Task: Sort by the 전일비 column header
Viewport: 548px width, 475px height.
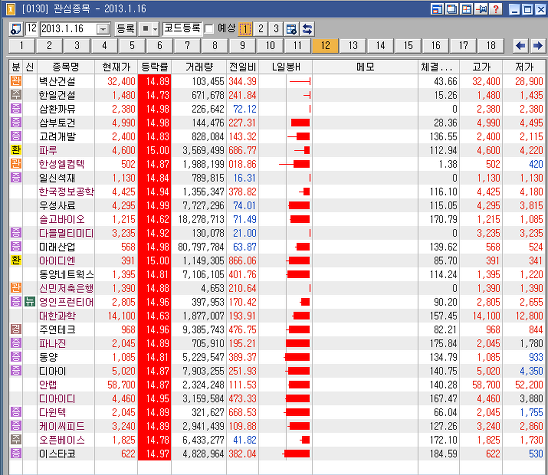Action: click(x=243, y=67)
